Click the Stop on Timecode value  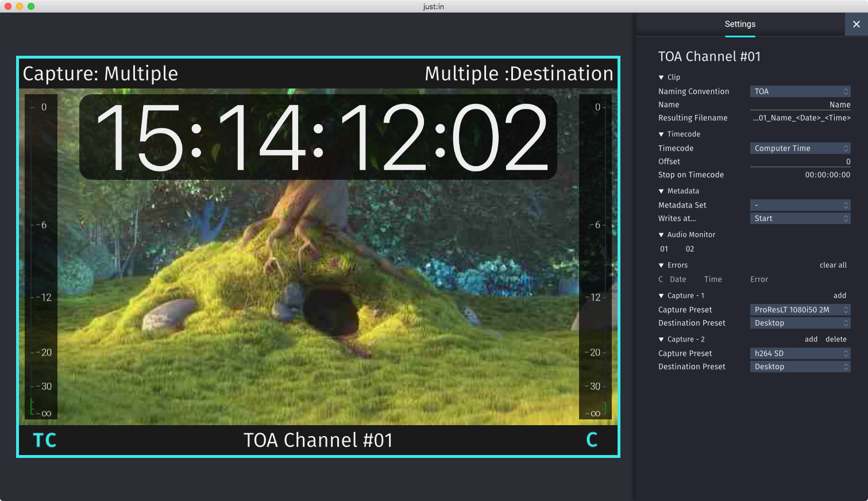tap(828, 175)
